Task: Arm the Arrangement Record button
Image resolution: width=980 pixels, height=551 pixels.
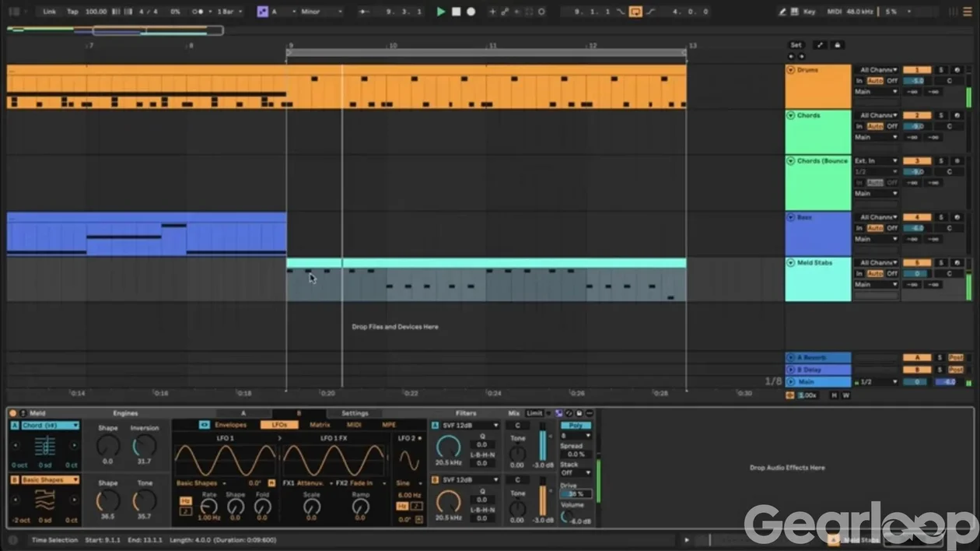Action: click(471, 12)
